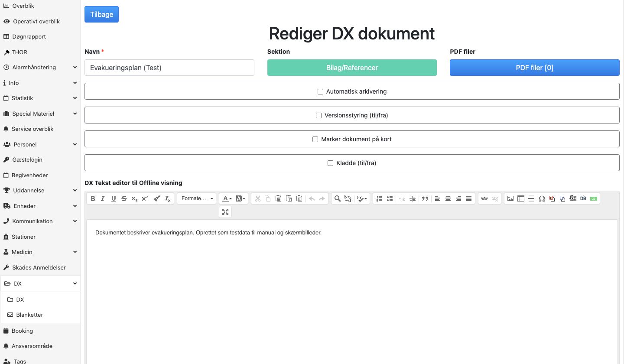The height and width of the screenshot is (364, 624).
Task: Click the superscript icon
Action: click(145, 198)
